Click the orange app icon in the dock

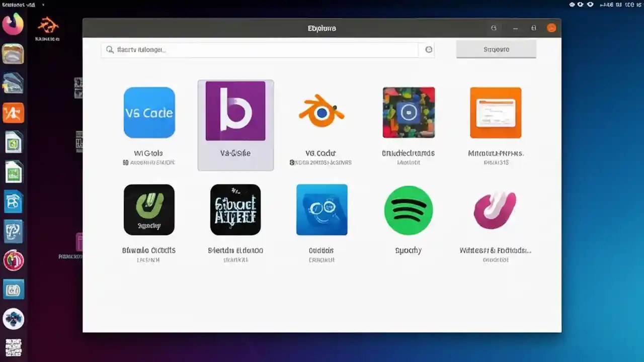[x=13, y=113]
